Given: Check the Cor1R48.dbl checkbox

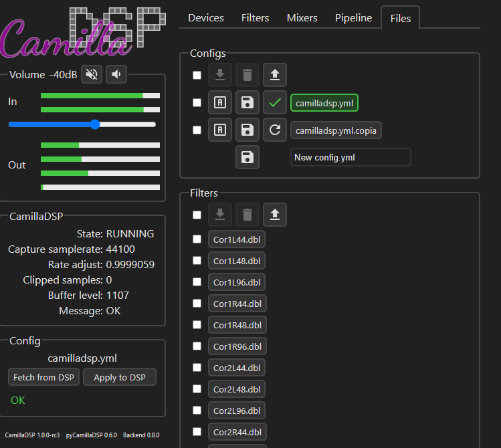Looking at the screenshot, I should click(197, 325).
